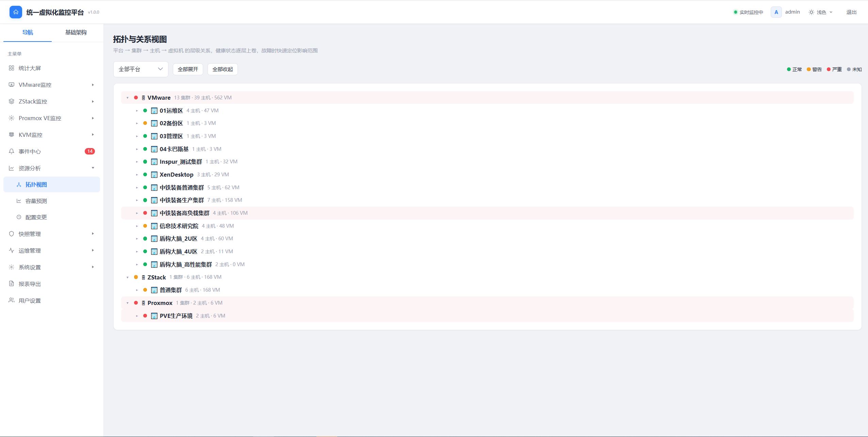
Task: Switch to the 基础架构 tab
Action: click(x=76, y=32)
